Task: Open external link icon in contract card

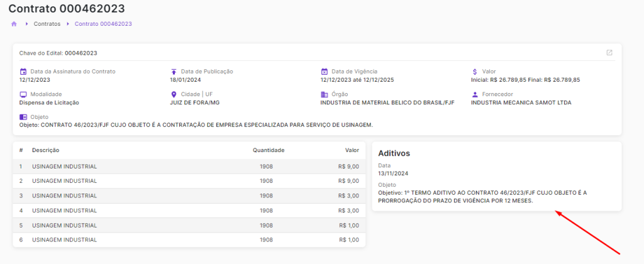Action: click(x=609, y=53)
